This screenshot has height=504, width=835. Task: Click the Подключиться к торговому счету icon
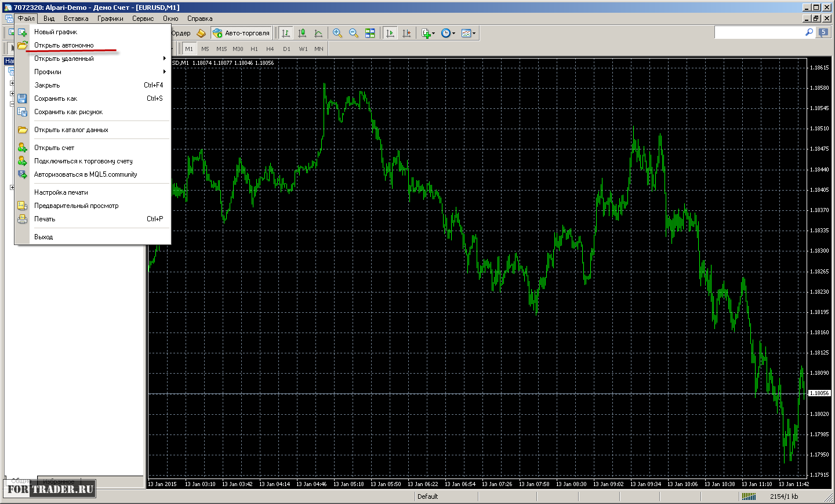point(22,161)
